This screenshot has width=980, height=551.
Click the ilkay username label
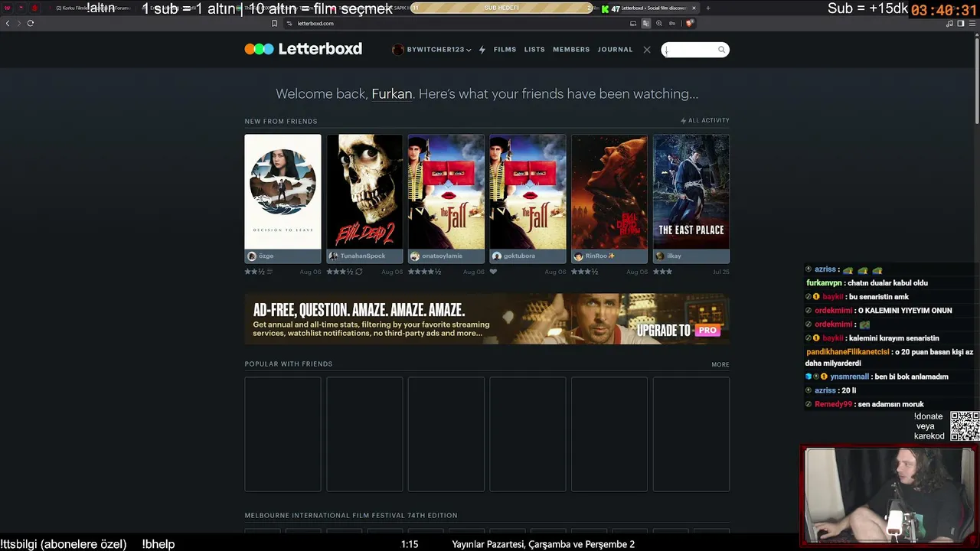tap(674, 256)
